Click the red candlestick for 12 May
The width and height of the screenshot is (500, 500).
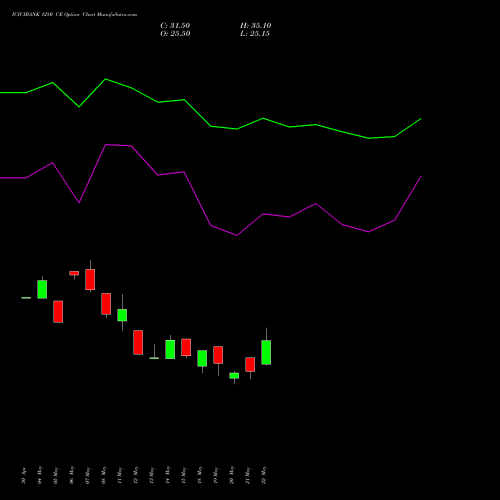(138, 342)
